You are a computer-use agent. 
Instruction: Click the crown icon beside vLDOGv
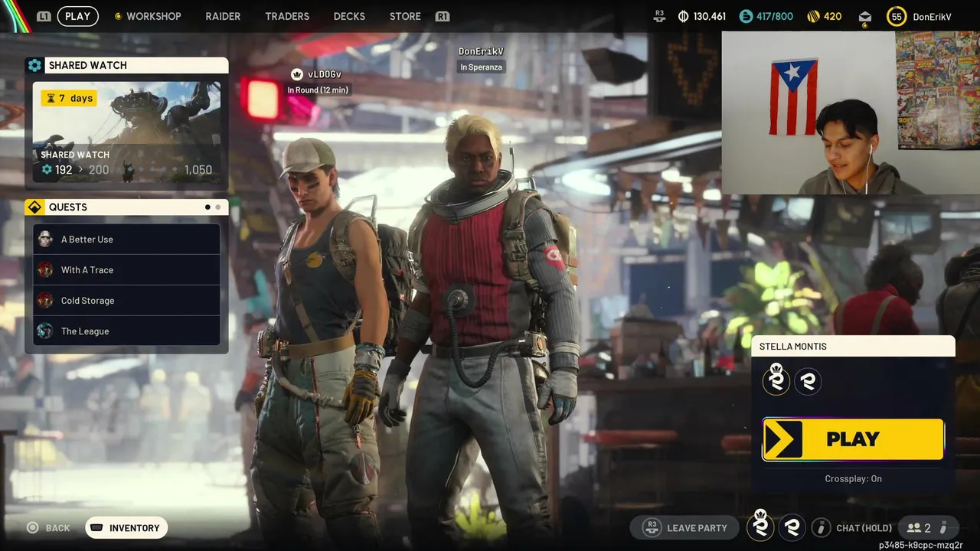click(296, 74)
